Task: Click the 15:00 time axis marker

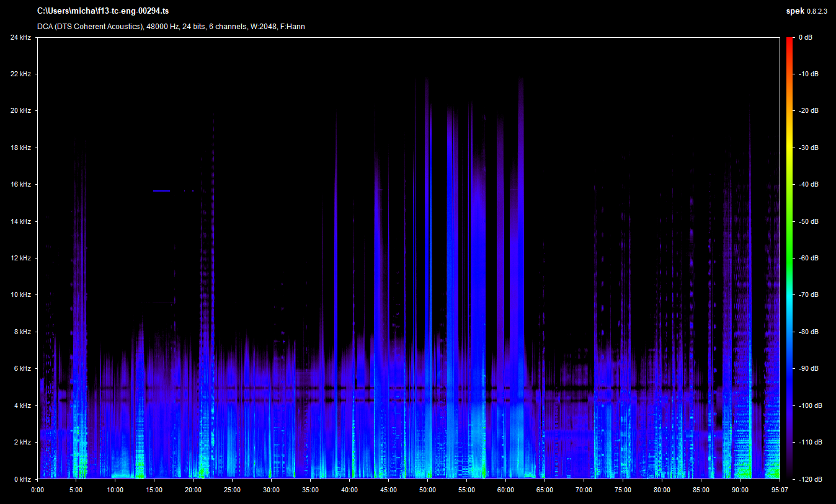Action: tap(154, 489)
